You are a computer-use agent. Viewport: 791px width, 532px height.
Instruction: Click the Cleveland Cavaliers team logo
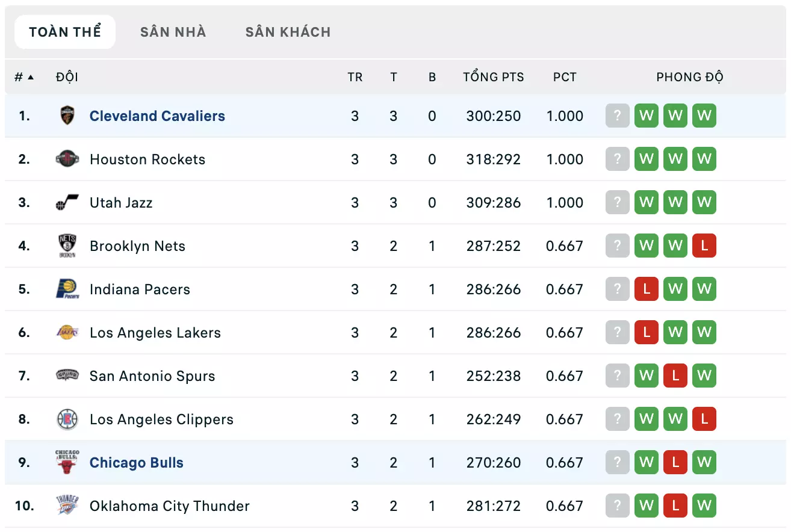pyautogui.click(x=67, y=116)
